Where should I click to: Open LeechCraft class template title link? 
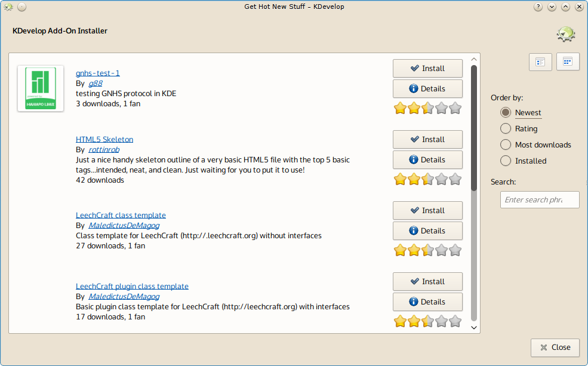pos(121,216)
